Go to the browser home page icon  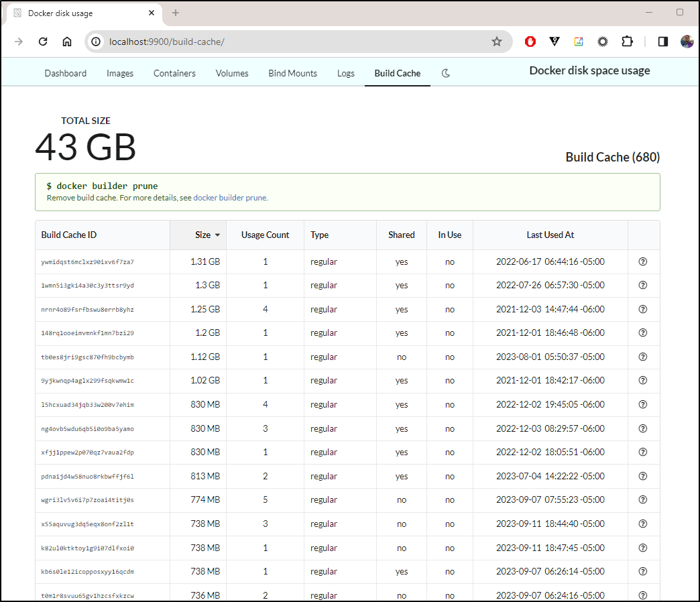[67, 42]
